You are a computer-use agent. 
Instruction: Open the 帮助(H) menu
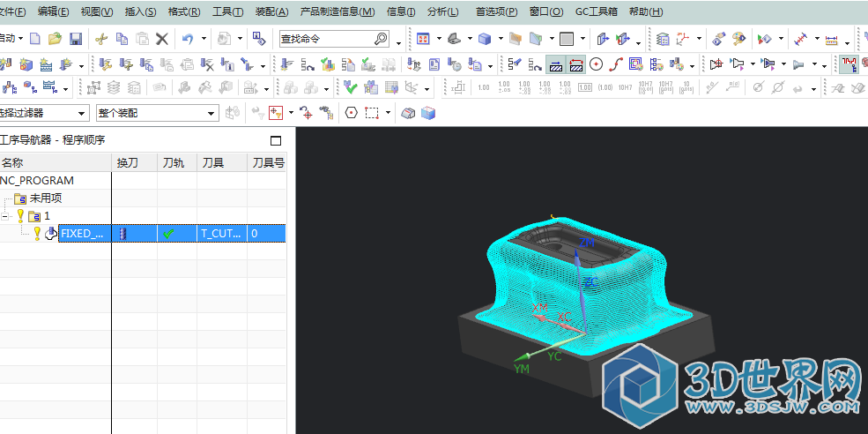[x=646, y=11]
